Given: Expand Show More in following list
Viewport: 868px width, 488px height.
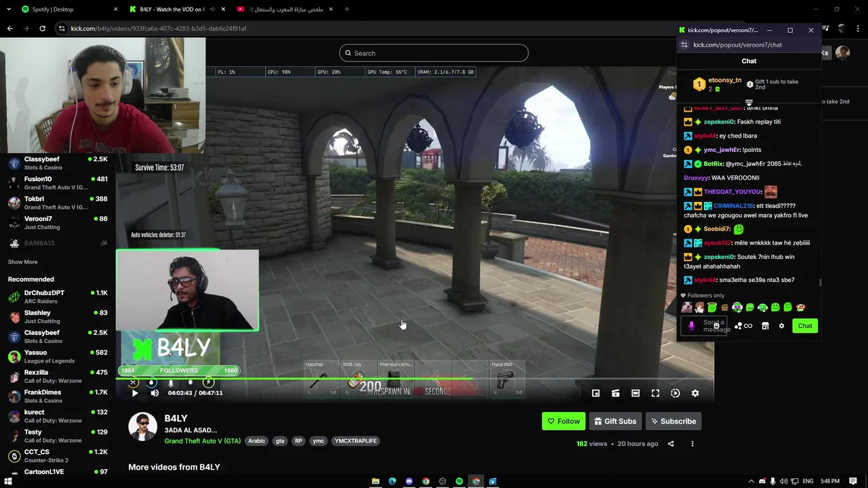Looking at the screenshot, I should click(x=22, y=262).
